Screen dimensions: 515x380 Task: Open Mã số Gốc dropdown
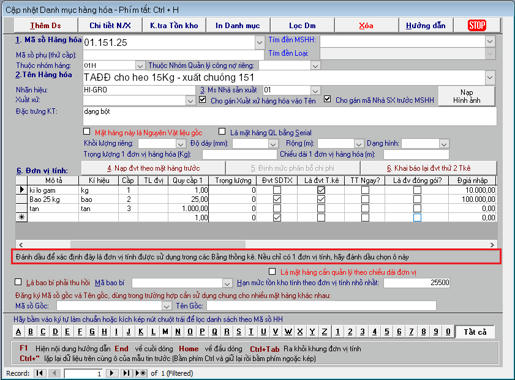coord(166,305)
